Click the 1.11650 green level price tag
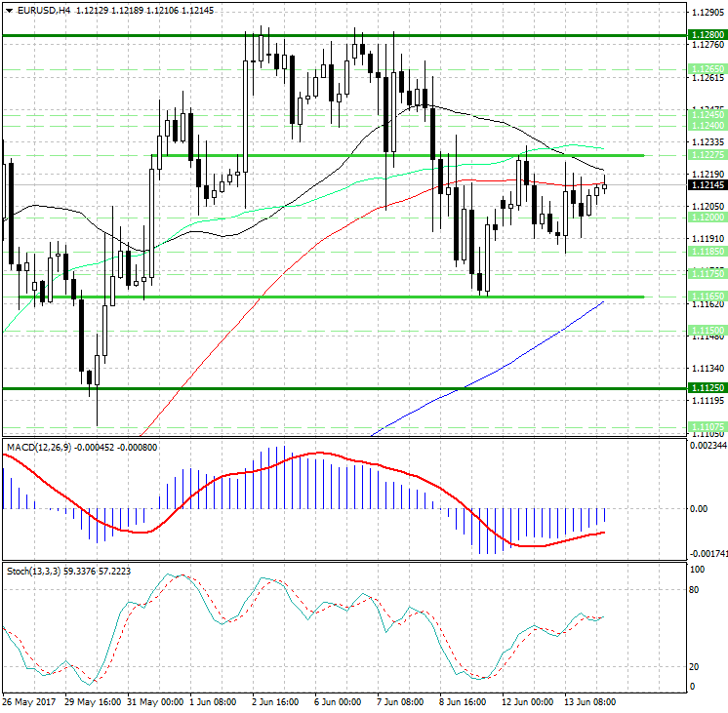Image resolution: width=728 pixels, height=713 pixels. coord(708,297)
